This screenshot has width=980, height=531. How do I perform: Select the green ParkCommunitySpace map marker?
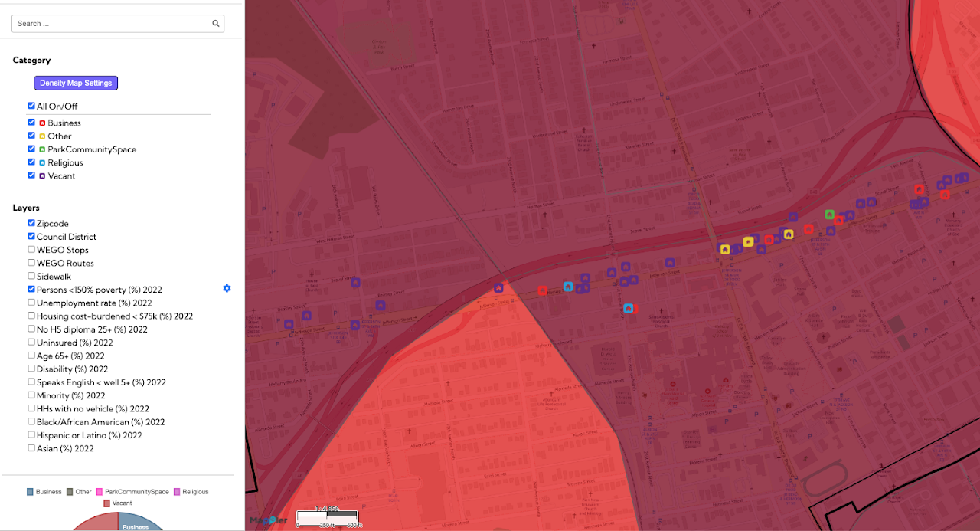[x=829, y=215]
